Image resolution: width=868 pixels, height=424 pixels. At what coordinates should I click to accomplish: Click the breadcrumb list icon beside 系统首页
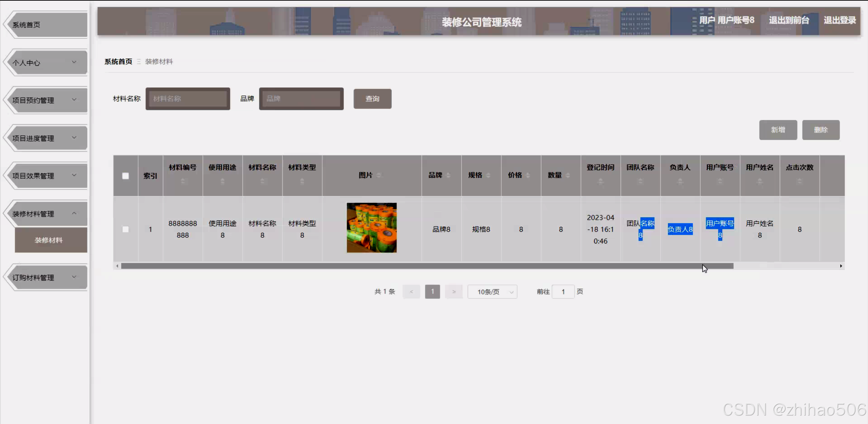tap(139, 61)
